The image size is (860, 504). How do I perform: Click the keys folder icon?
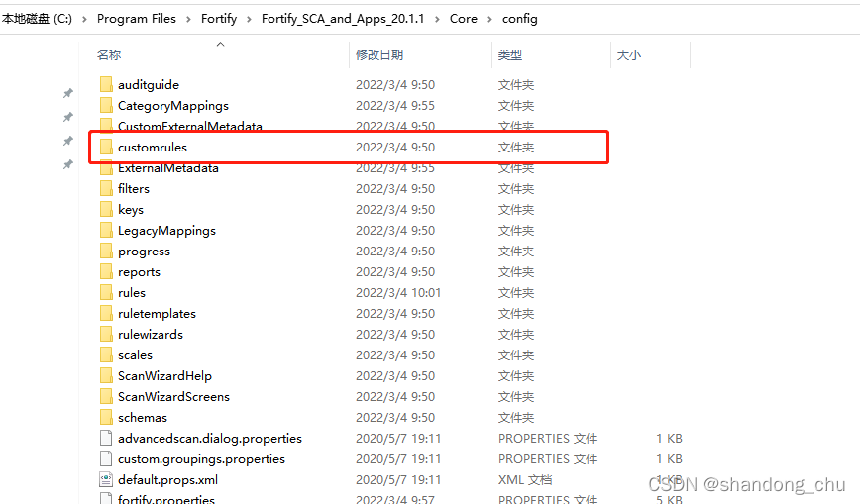point(106,210)
